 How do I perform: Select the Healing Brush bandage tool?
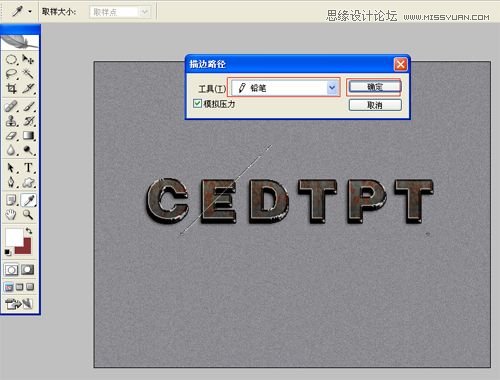coord(11,106)
